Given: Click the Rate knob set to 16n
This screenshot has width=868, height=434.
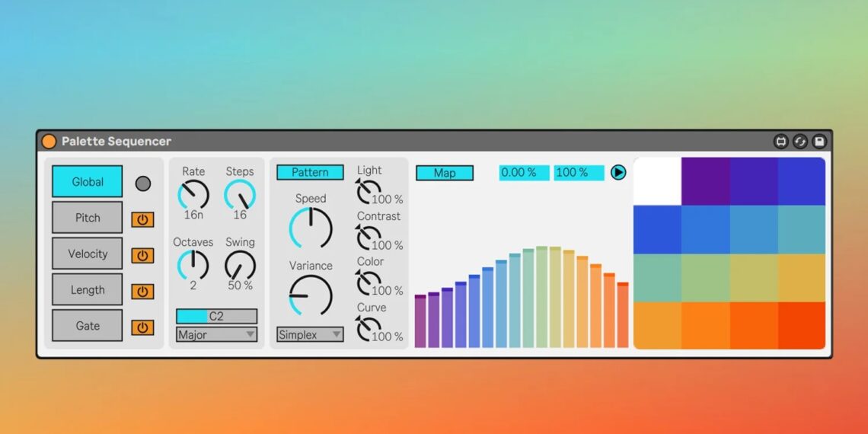Looking at the screenshot, I should [193, 196].
